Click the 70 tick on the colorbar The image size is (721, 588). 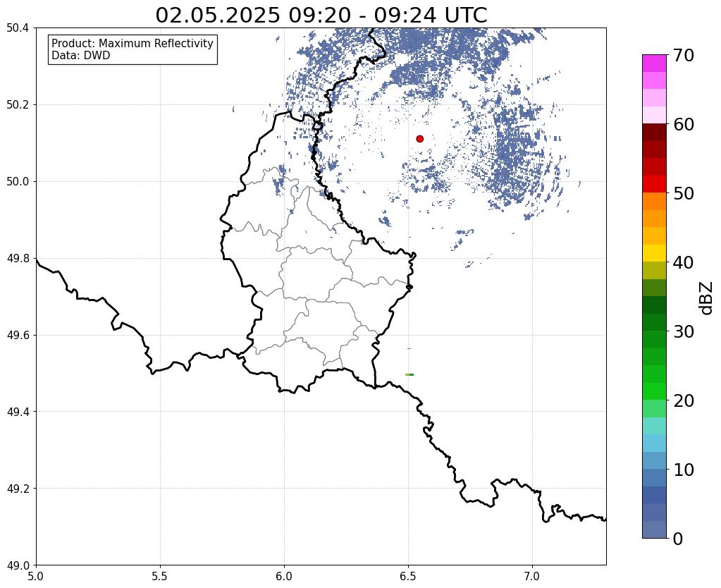(684, 55)
